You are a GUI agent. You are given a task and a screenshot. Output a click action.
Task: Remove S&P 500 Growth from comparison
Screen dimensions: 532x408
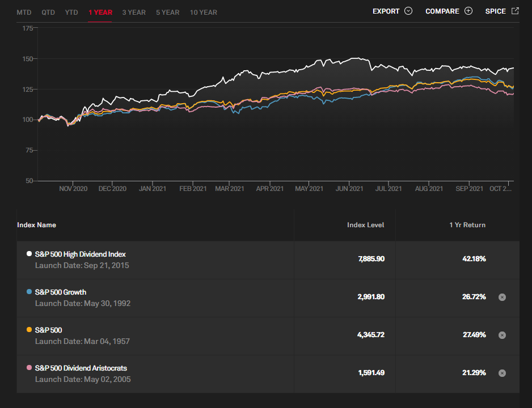502,297
